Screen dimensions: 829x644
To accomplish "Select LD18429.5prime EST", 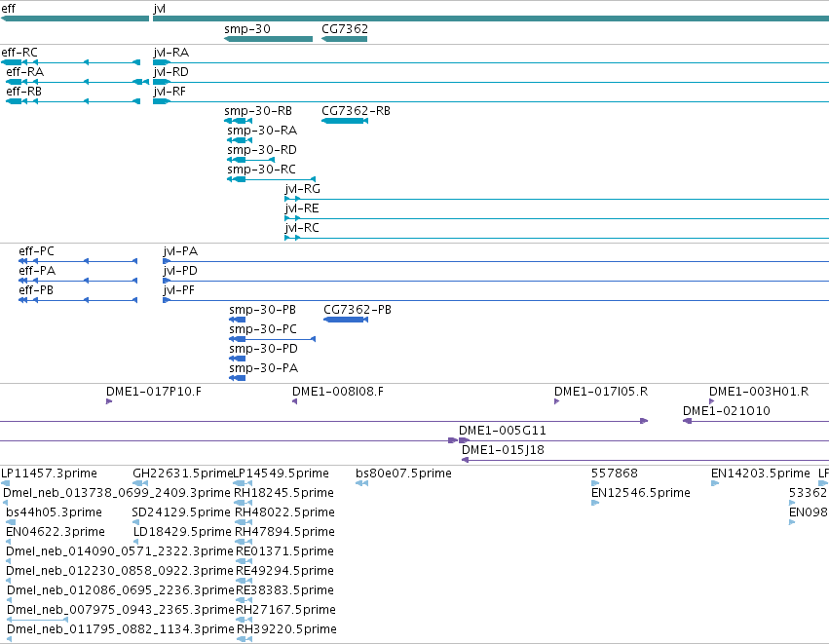I will [135, 542].
